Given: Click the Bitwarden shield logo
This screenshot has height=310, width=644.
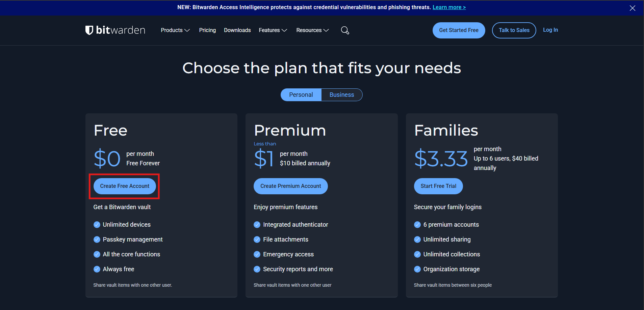Looking at the screenshot, I should 89,30.
